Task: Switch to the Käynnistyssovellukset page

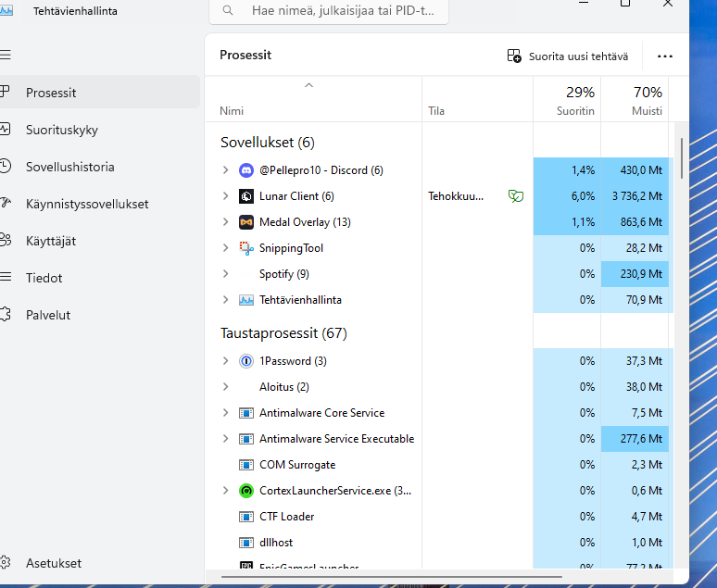Action: pyautogui.click(x=87, y=204)
